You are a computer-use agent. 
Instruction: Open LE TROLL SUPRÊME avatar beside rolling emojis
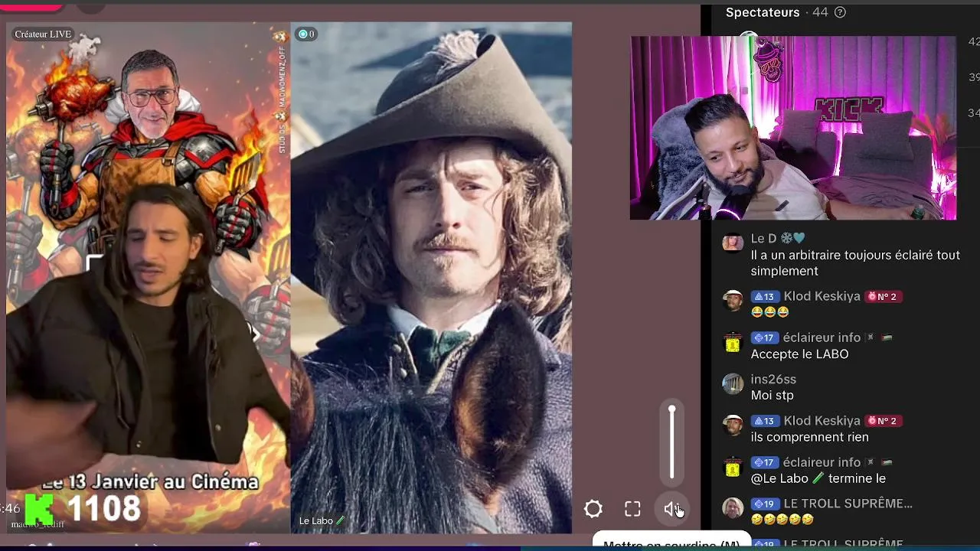click(x=733, y=508)
